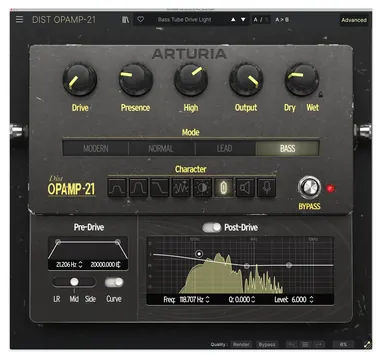The height and width of the screenshot is (360, 382).
Task: Favorite the preset with the heart icon
Action: pos(141,20)
